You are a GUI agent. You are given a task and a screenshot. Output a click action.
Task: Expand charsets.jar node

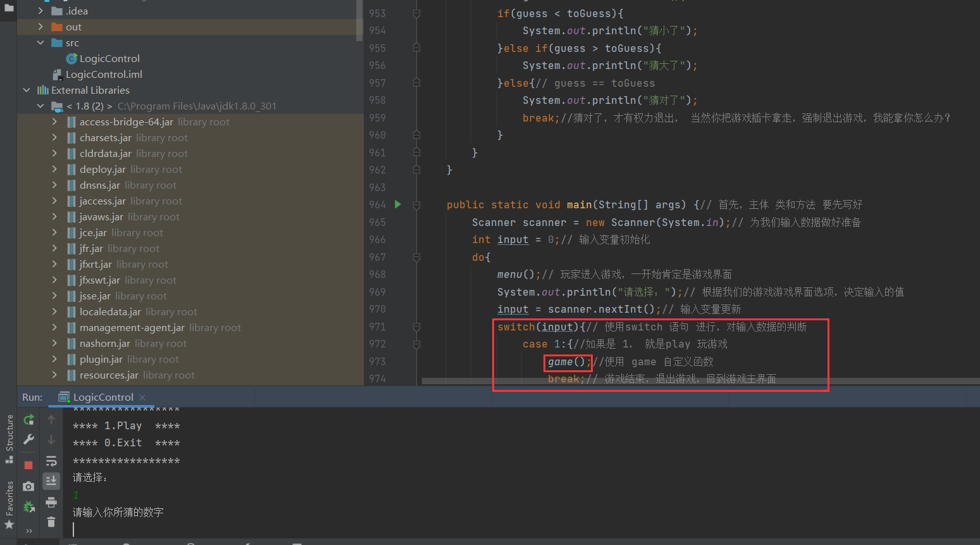54,137
